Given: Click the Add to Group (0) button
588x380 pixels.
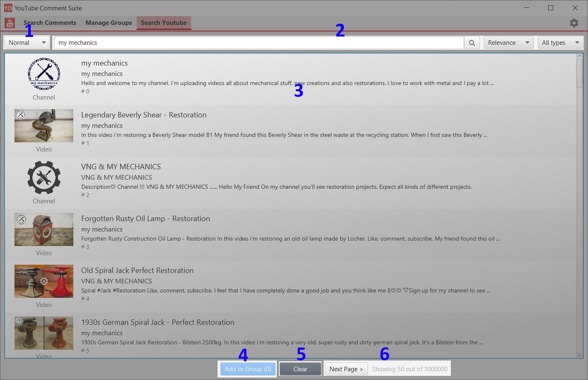Looking at the screenshot, I should 247,369.
